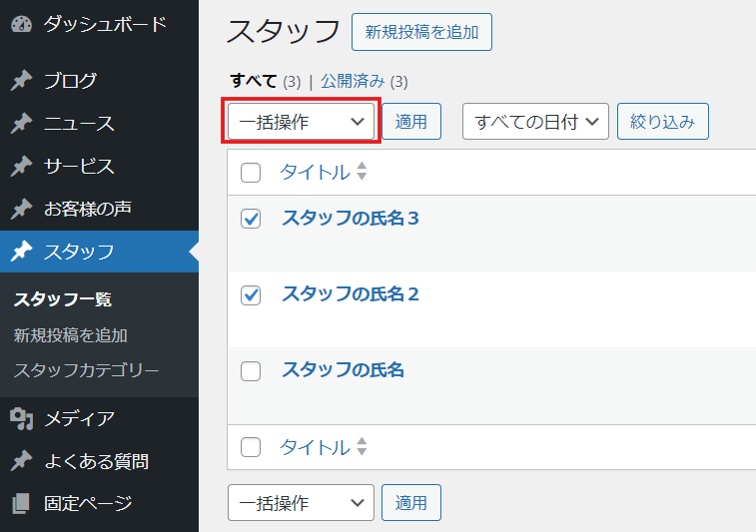The width and height of the screenshot is (756, 532).
Task: Select 新規投稿を追加 in the sidebar submenu
Action: coord(70,335)
